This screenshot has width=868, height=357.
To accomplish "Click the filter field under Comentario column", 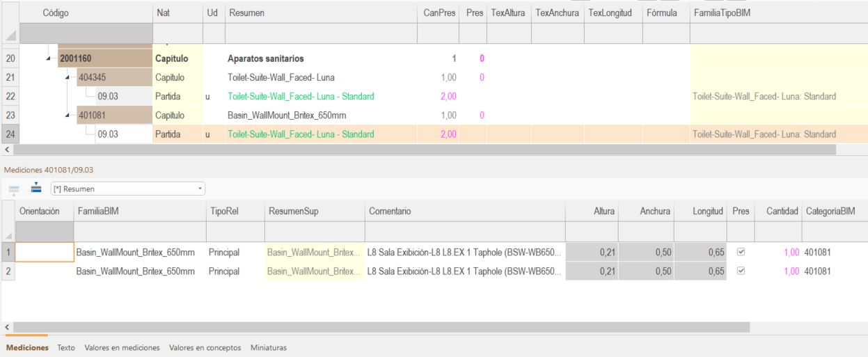I will [465, 231].
